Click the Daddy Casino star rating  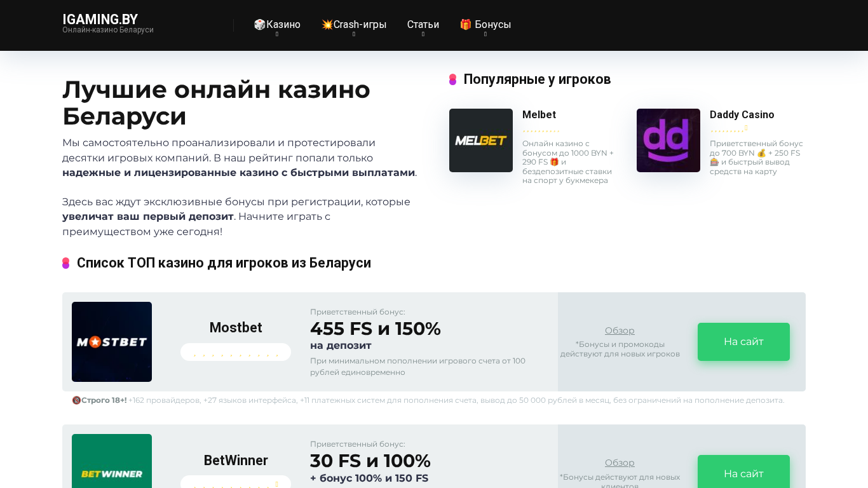coord(728,130)
